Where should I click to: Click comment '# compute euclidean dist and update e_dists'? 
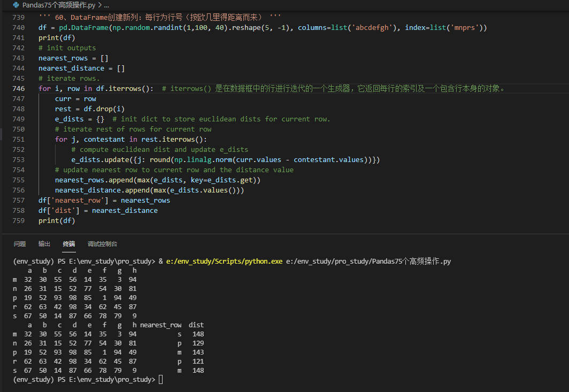(160, 150)
